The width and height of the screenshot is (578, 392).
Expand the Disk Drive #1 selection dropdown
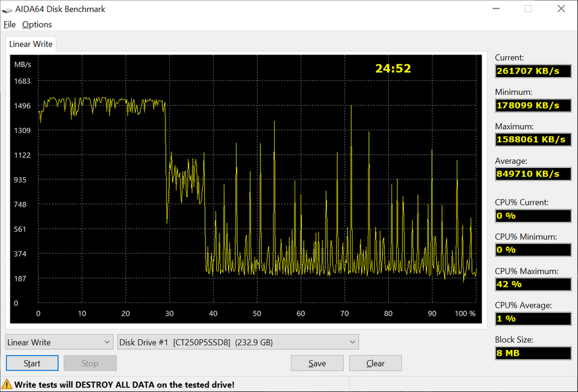tap(237, 342)
